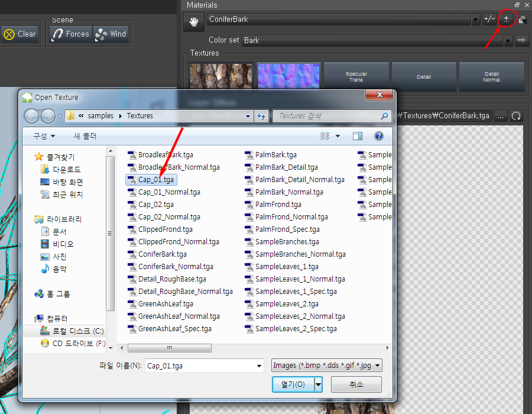Click the browse ellipsis button next to ConiferBark.tga

tap(500, 116)
